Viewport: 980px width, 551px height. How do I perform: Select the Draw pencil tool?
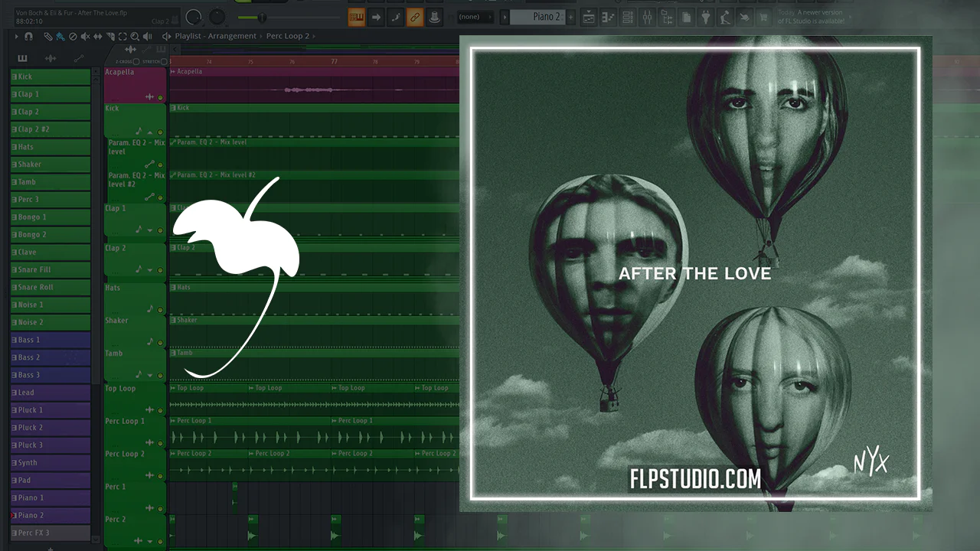pos(47,36)
